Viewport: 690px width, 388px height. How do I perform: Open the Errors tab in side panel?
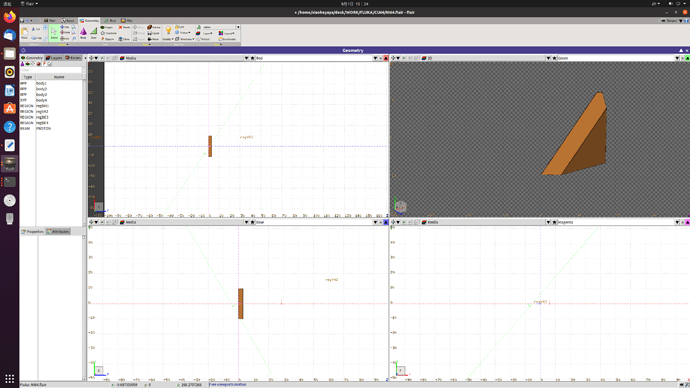73,58
